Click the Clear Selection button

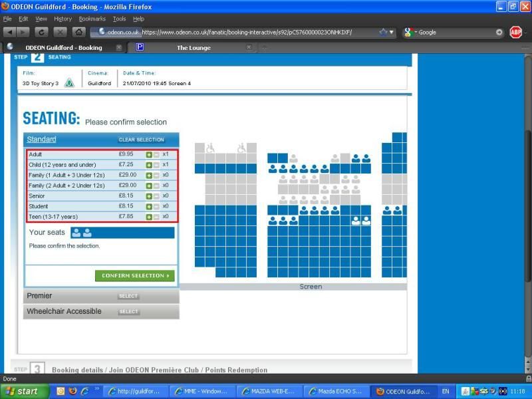pos(141,140)
